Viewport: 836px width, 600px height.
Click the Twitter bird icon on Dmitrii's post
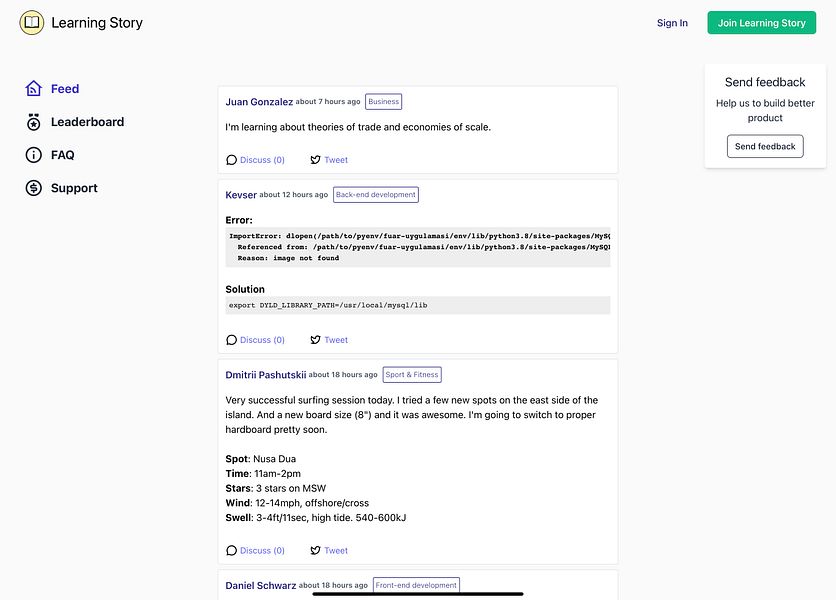tap(316, 550)
